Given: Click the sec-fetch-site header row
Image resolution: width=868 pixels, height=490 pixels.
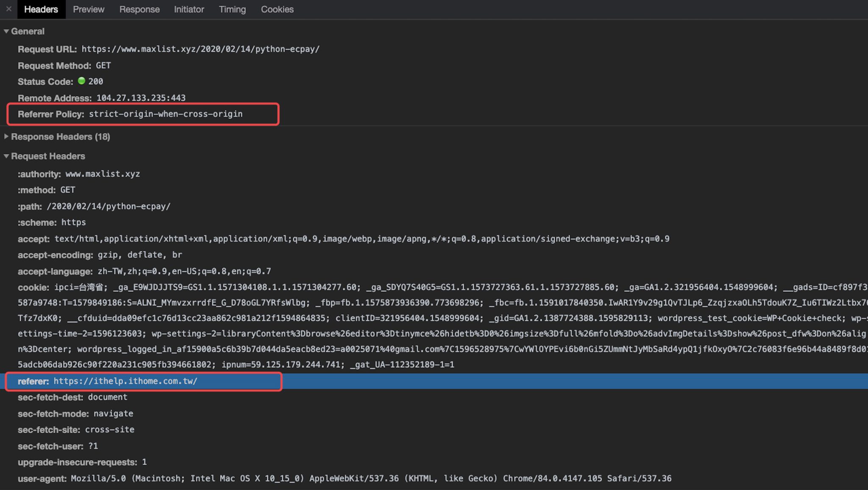Looking at the screenshot, I should 76,430.
